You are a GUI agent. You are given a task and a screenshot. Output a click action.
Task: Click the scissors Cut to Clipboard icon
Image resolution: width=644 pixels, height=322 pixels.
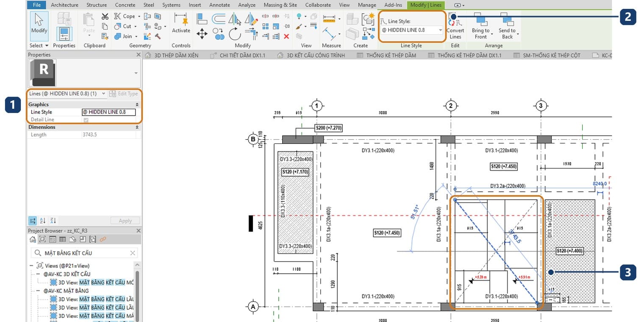click(x=105, y=17)
